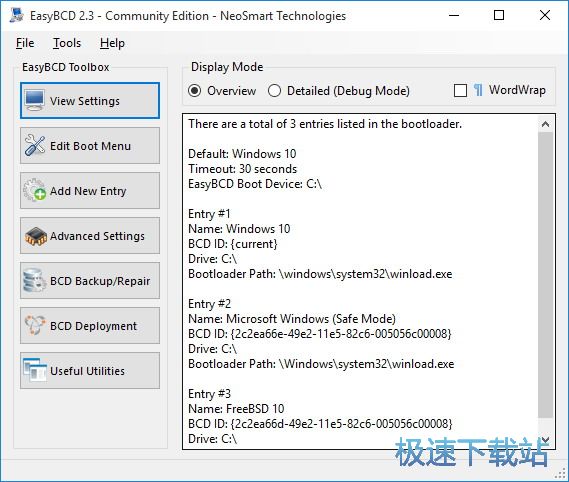This screenshot has height=482, width=569.
Task: Open BCD Backup/Repair label
Action: pos(100,281)
